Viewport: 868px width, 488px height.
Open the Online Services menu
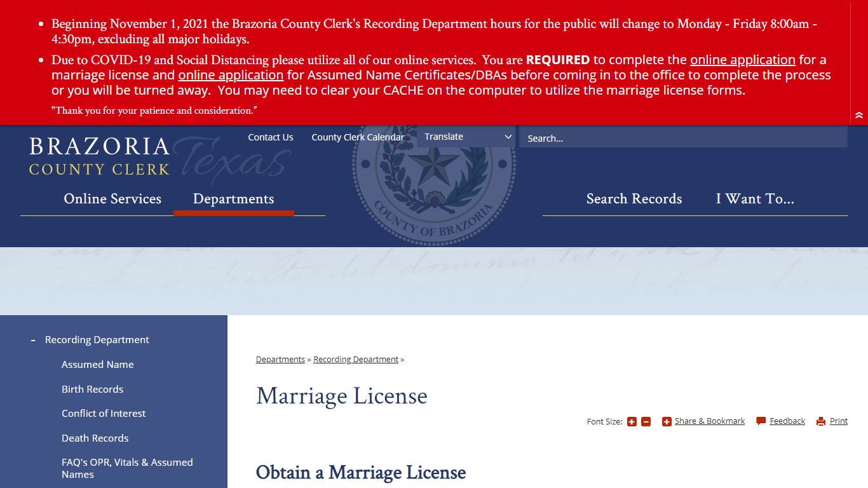pyautogui.click(x=112, y=199)
